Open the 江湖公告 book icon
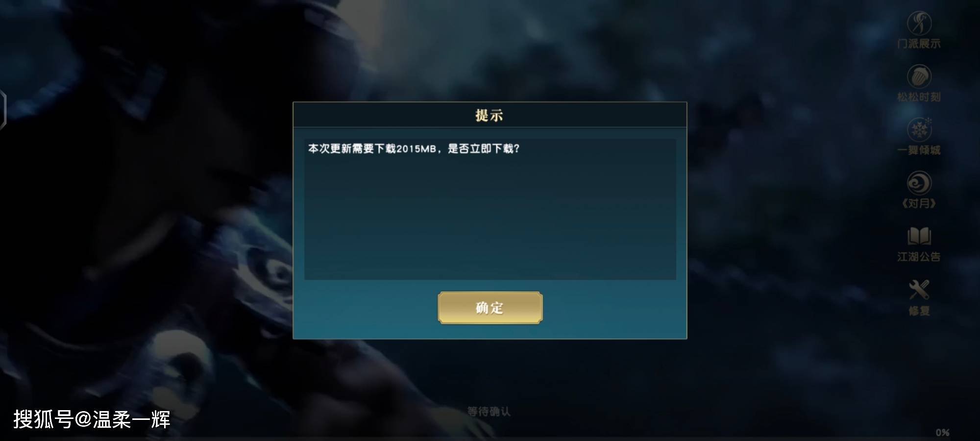The image size is (980, 441). tap(919, 236)
